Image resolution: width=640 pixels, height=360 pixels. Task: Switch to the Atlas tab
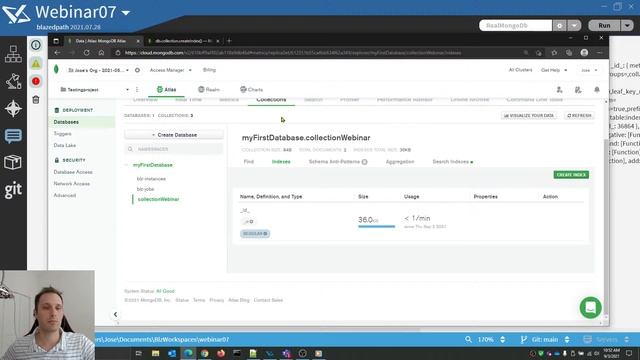[x=167, y=89]
